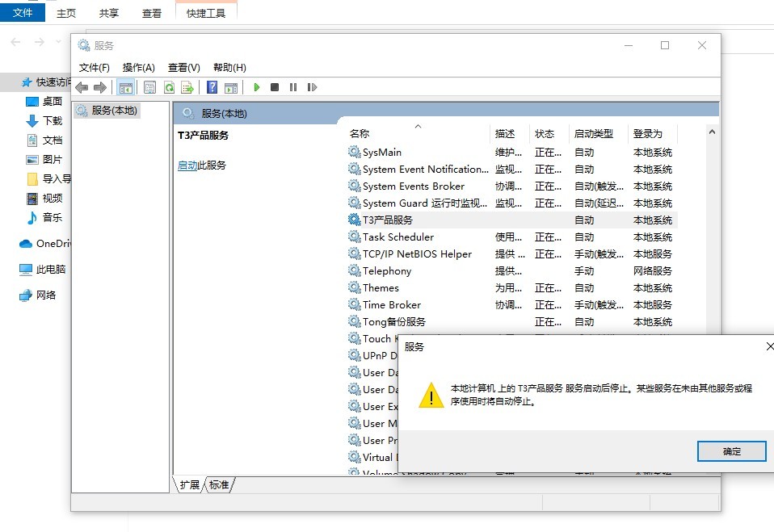Sort by the 名称 column header
The width and height of the screenshot is (774, 532).
coord(418,134)
